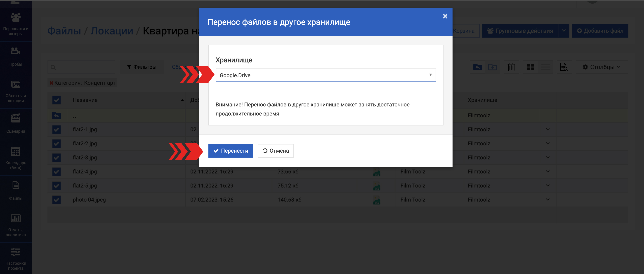This screenshot has width=644, height=274.
Task: Expand row actions for flat2-1.jpg
Action: [548, 129]
